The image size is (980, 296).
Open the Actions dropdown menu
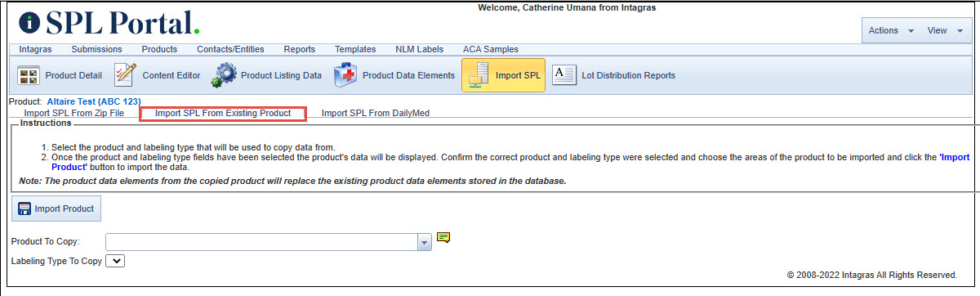pos(891,30)
